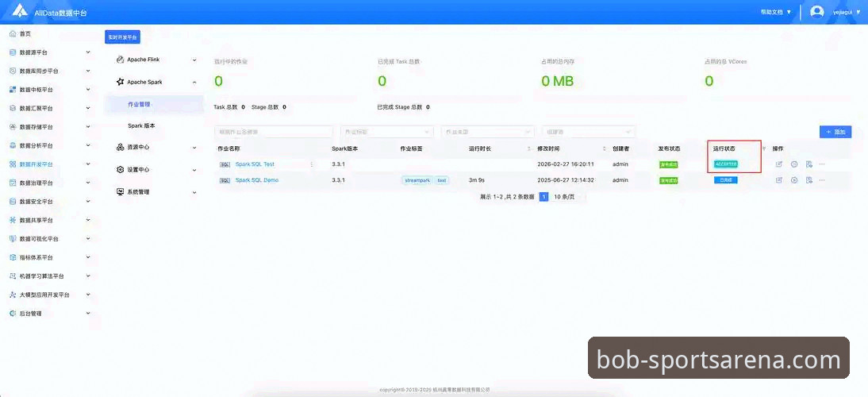Screen dimensions: 868x397
Task: Click the 实时开发平台 button
Action: [x=123, y=37]
